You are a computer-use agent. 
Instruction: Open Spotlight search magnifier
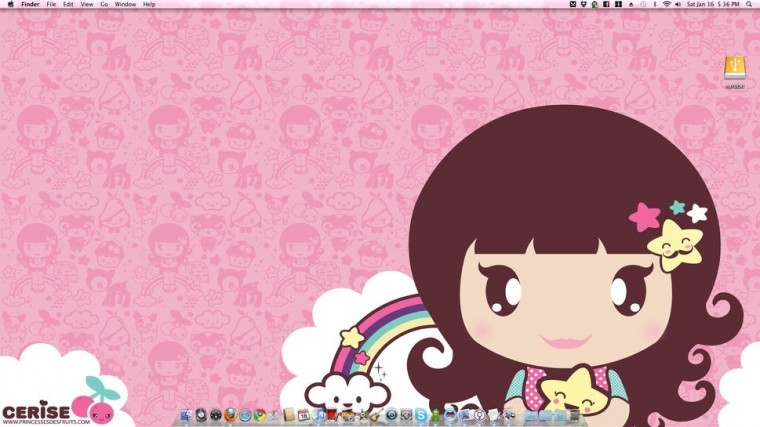[x=748, y=4]
